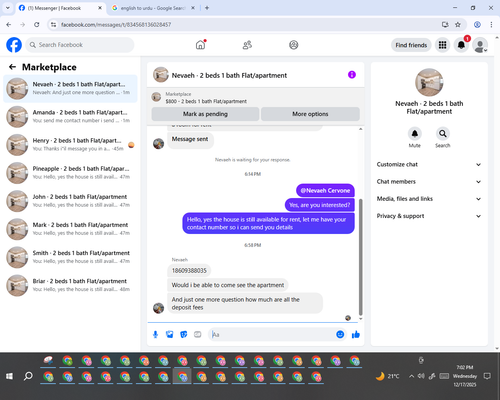
Task: Open Henry conversation in the list
Action: click(x=70, y=145)
